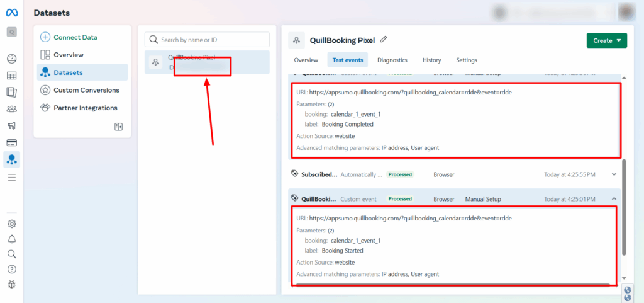The image size is (644, 303).
Task: Open Custom Conversions in the sidebar
Action: pos(86,90)
